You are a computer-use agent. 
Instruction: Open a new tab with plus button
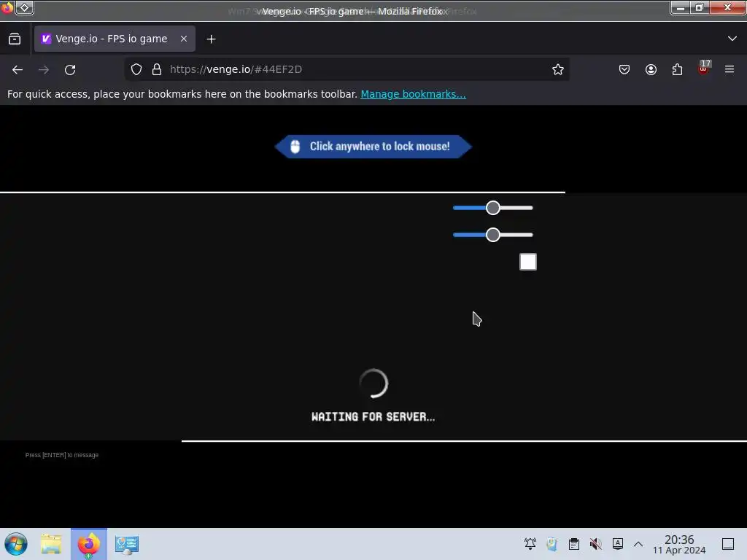tap(211, 39)
